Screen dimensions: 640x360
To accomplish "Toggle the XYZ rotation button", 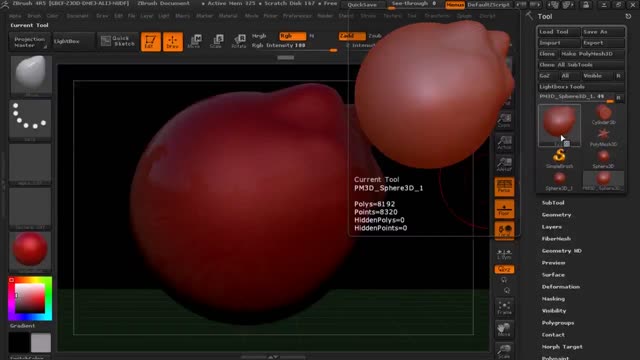I will (504, 269).
